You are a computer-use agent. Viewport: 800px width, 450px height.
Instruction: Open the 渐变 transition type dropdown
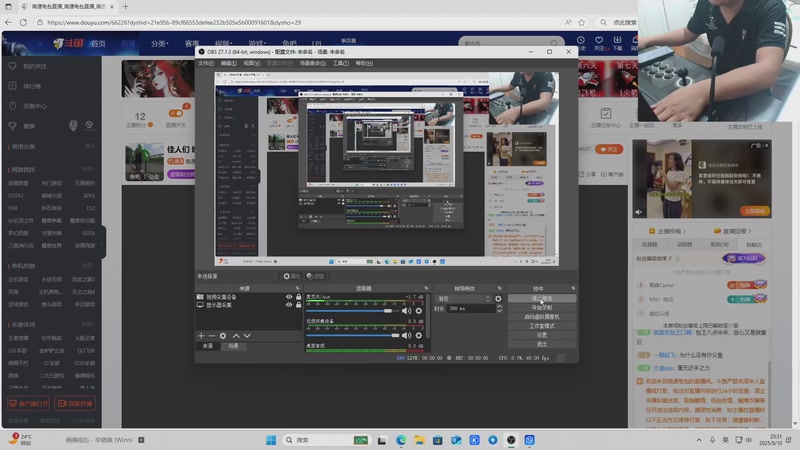[x=464, y=299]
